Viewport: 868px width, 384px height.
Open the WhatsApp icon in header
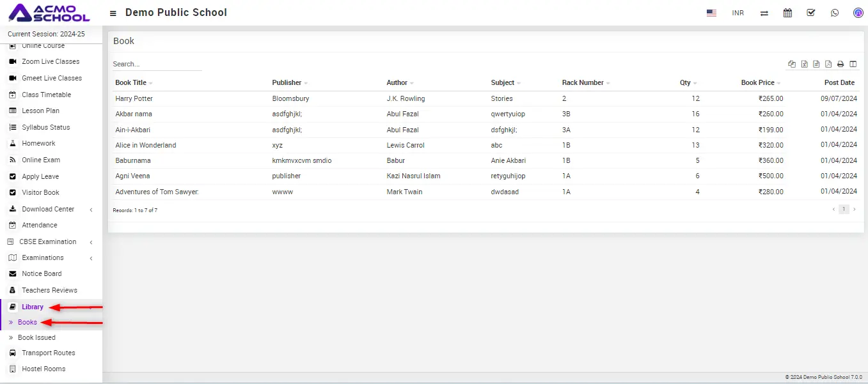(x=835, y=13)
